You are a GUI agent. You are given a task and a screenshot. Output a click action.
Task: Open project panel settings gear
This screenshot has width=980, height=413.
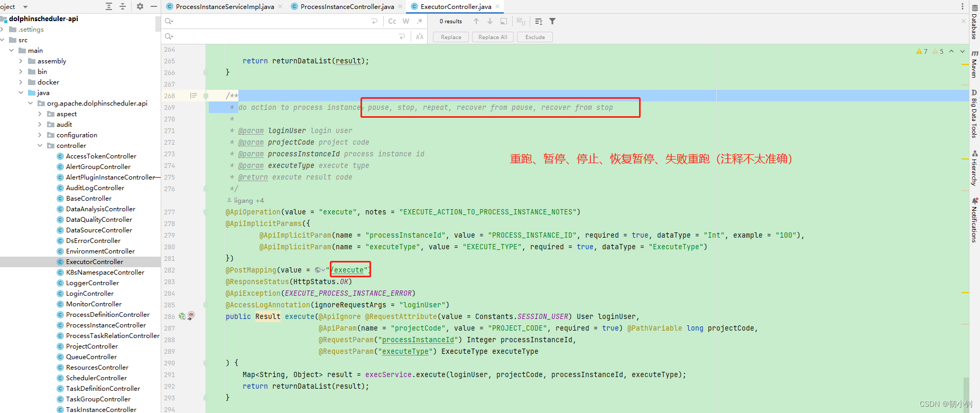pyautogui.click(x=140, y=6)
